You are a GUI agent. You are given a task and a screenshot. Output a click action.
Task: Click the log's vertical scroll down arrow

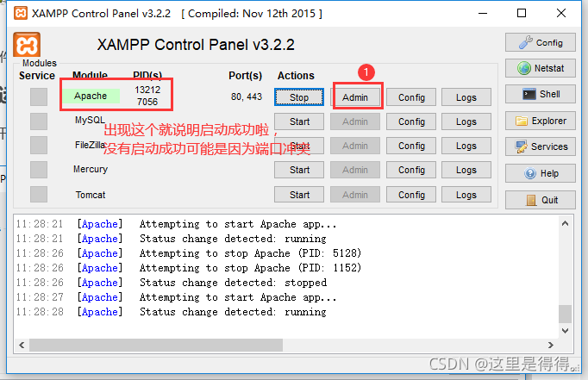coord(565,331)
